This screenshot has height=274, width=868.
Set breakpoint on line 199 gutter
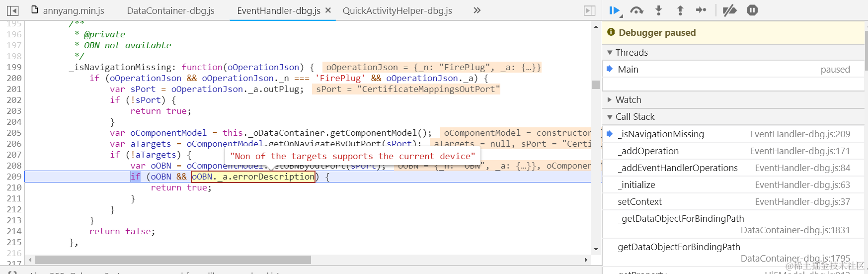14,67
